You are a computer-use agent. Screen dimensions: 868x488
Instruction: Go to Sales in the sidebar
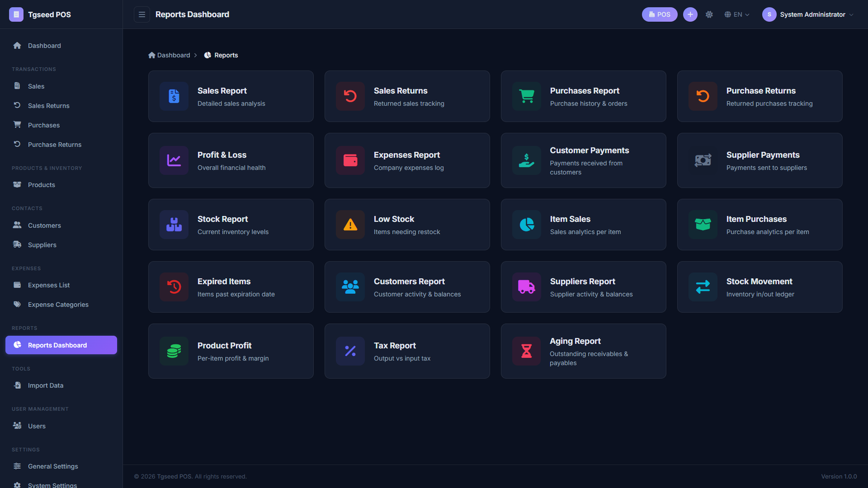[61, 86]
